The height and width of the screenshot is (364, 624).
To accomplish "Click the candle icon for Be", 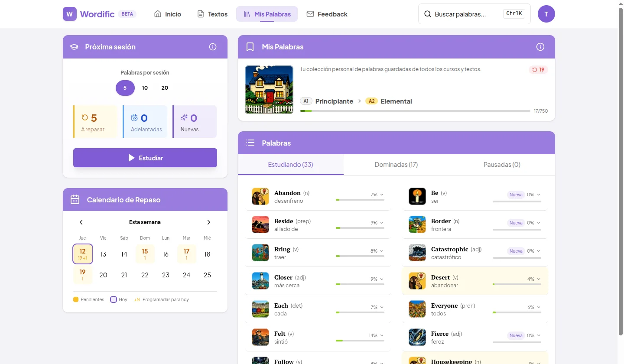I will point(417,196).
